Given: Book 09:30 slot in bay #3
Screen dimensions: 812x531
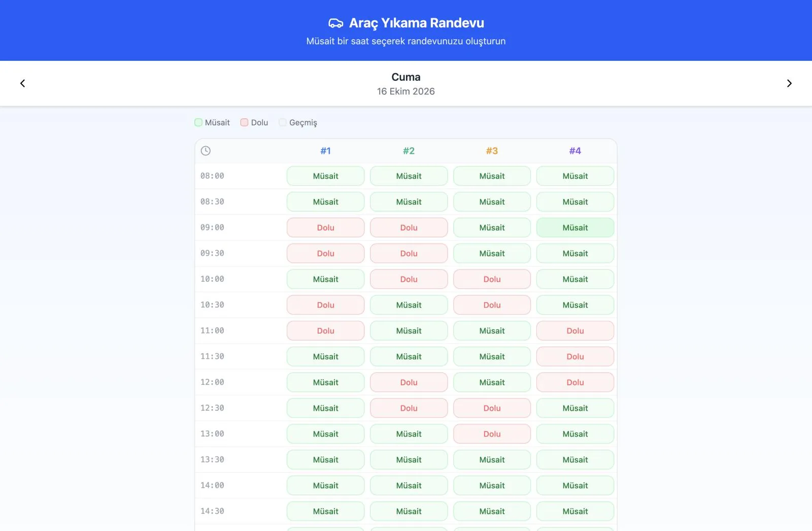Looking at the screenshot, I should pos(492,253).
